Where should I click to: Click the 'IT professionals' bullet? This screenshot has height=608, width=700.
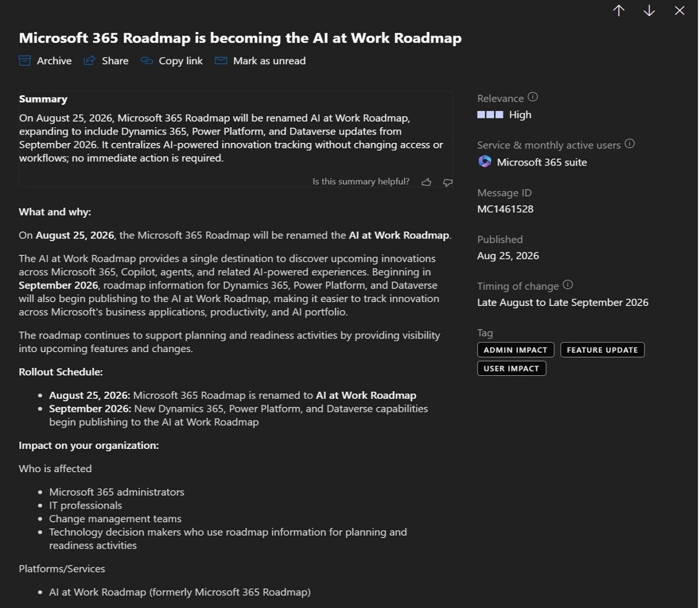[x=86, y=505]
